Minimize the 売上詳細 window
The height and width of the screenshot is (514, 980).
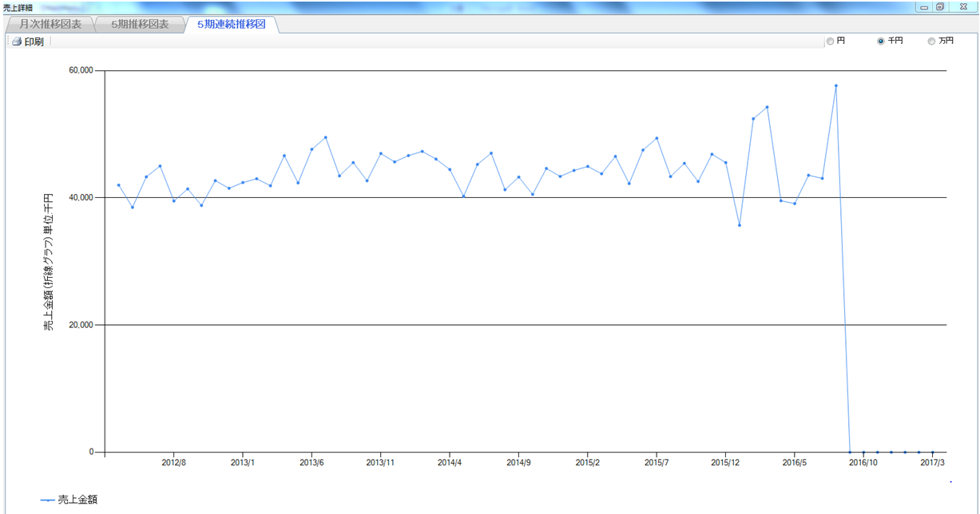click(924, 7)
